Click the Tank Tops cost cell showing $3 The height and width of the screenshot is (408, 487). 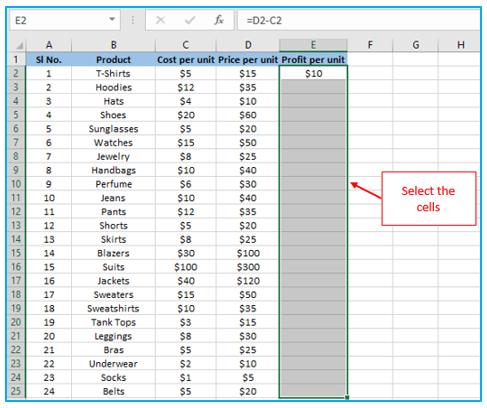coord(186,322)
